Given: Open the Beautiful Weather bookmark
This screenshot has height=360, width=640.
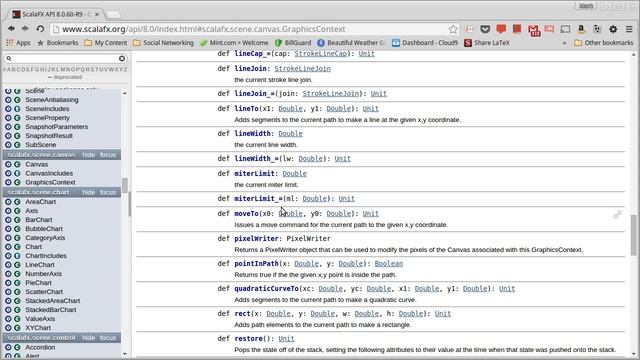Looking at the screenshot, I should [x=351, y=42].
